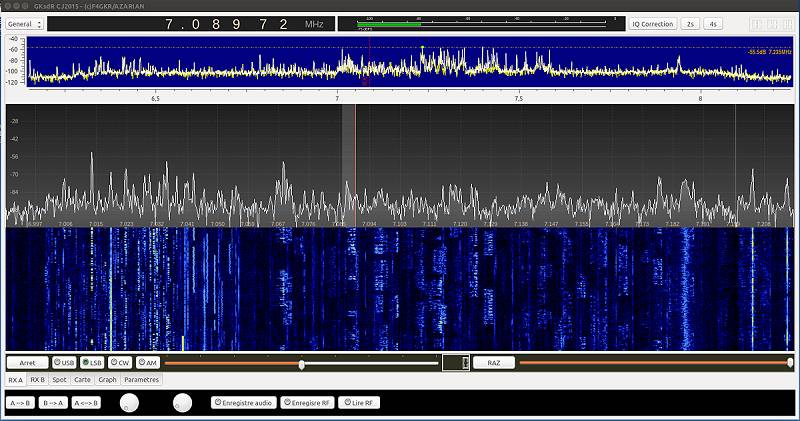Screen dimensions: 800x421
Task: Open the Spot tab
Action: (60, 380)
